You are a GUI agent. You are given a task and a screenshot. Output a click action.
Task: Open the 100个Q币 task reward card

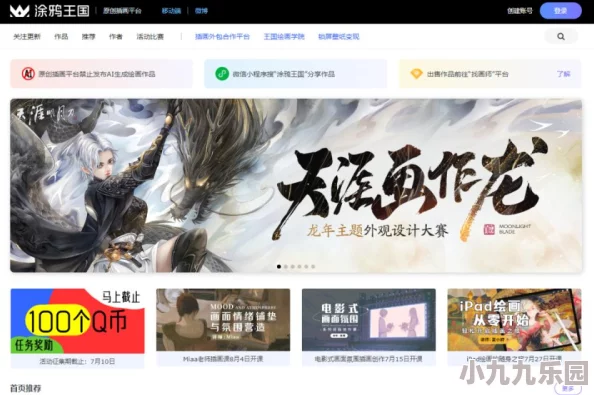coord(77,321)
